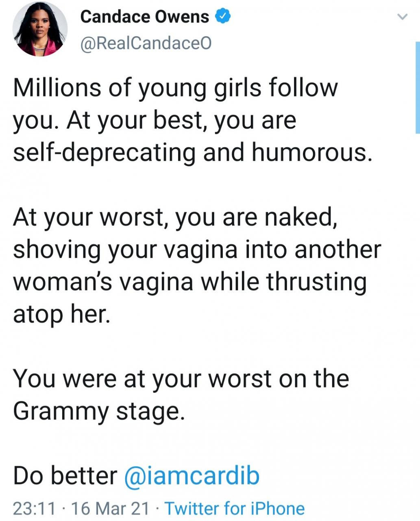Click the 16 Mar 21 date

pos(110,508)
